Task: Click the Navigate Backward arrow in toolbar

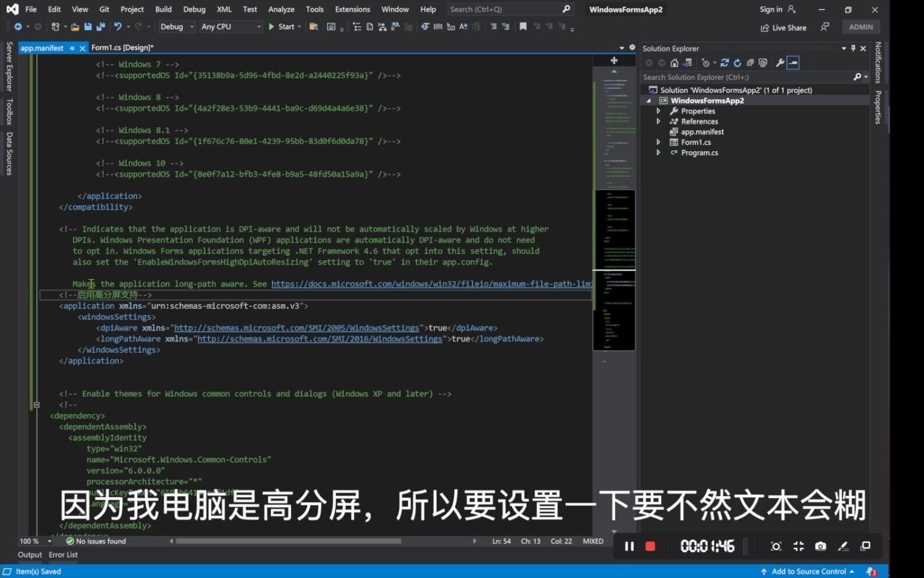Action: [x=18, y=26]
